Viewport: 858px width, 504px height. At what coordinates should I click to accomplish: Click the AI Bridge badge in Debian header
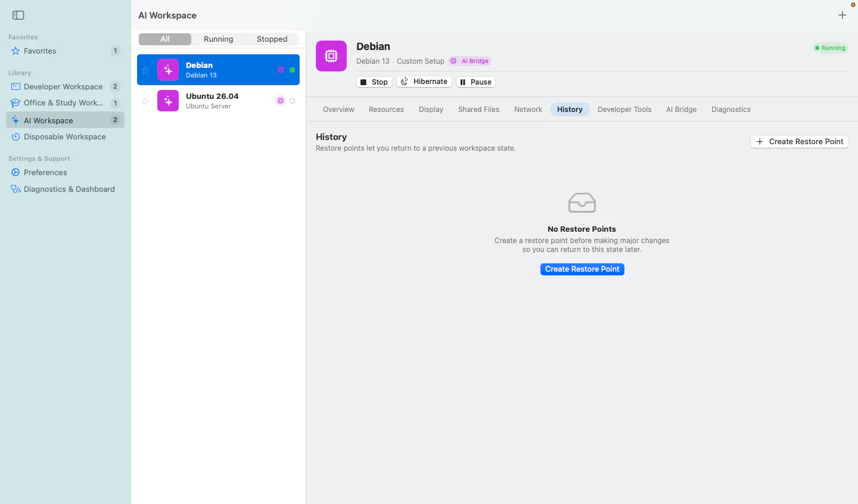pyautogui.click(x=470, y=61)
